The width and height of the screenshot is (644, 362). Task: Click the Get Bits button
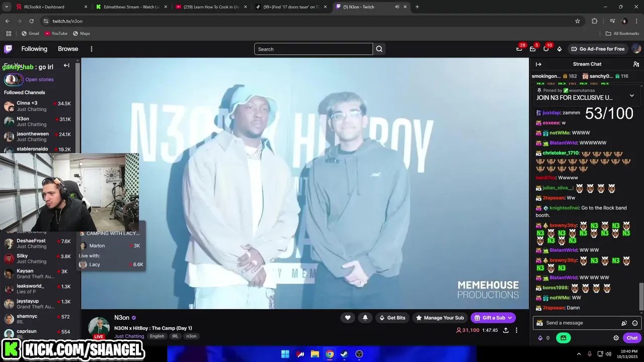[392, 318]
